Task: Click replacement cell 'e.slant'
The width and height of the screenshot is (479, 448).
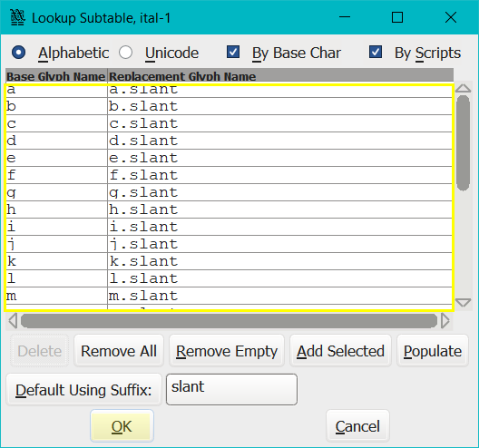Action: point(279,158)
